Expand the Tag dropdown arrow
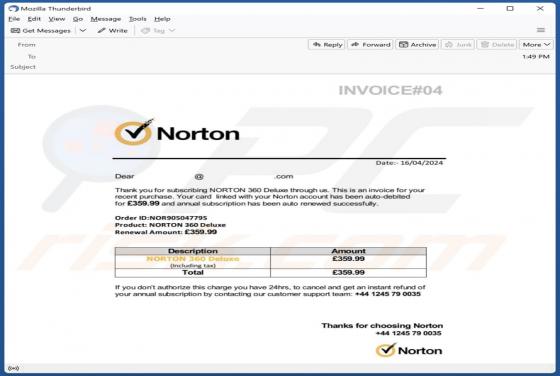 [172, 31]
